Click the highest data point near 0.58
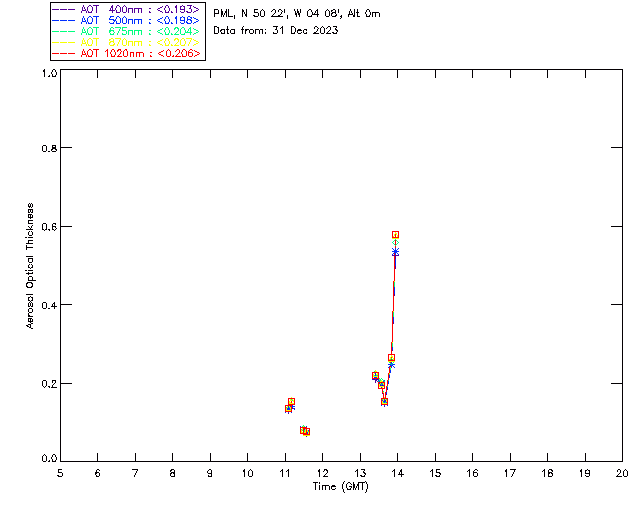640x512 pixels. point(395,235)
